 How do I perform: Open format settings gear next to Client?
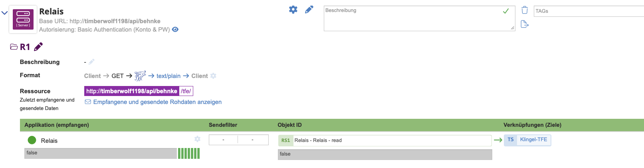(213, 76)
